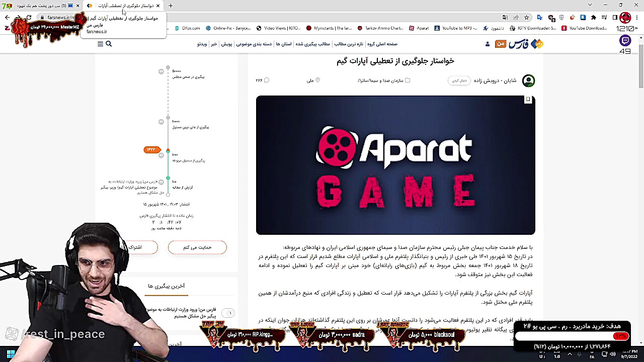Image resolution: width=644 pixels, height=362 pixels.
Task: Open the user profile icon on the Fars site
Action: click(487, 44)
